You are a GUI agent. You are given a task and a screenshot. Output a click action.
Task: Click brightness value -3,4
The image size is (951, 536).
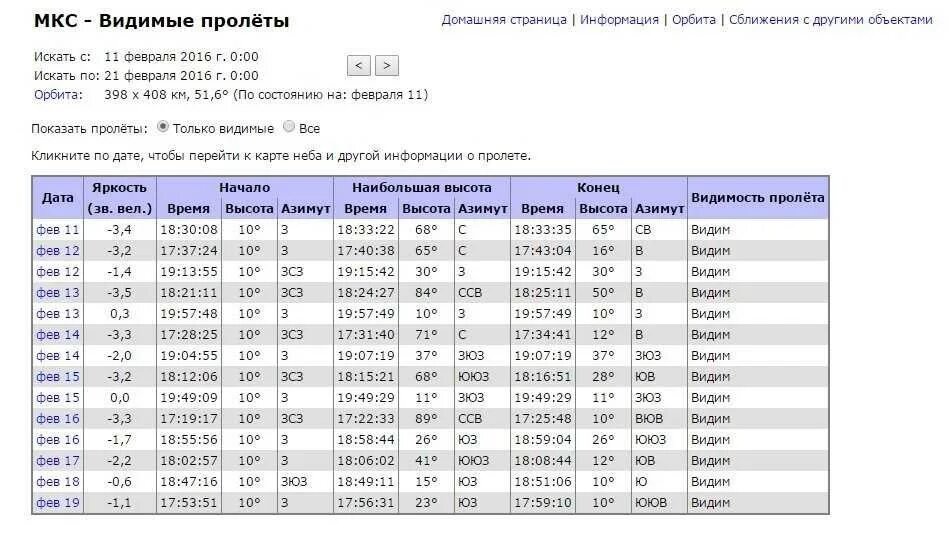119,230
